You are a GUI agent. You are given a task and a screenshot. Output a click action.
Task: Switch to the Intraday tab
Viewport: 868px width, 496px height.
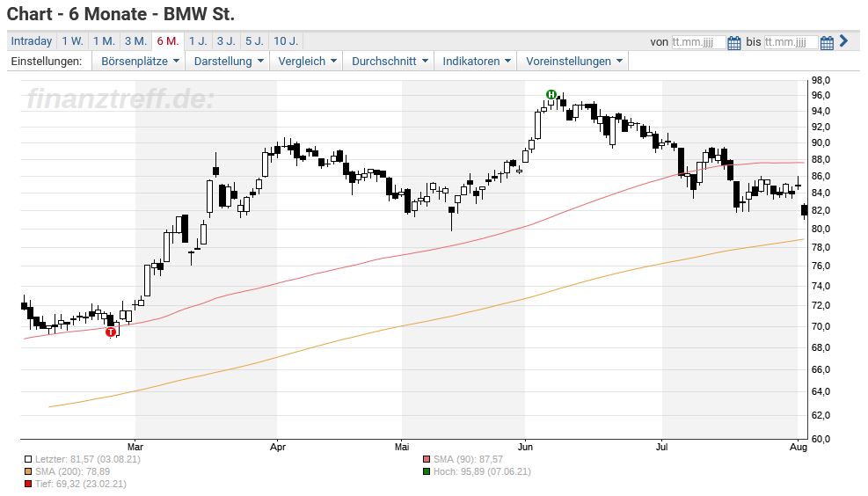pos(32,41)
